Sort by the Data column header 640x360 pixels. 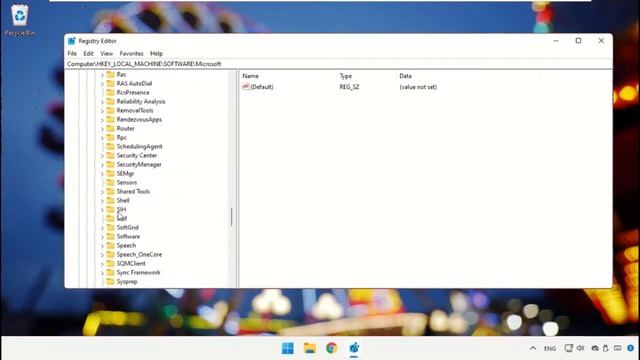(405, 76)
